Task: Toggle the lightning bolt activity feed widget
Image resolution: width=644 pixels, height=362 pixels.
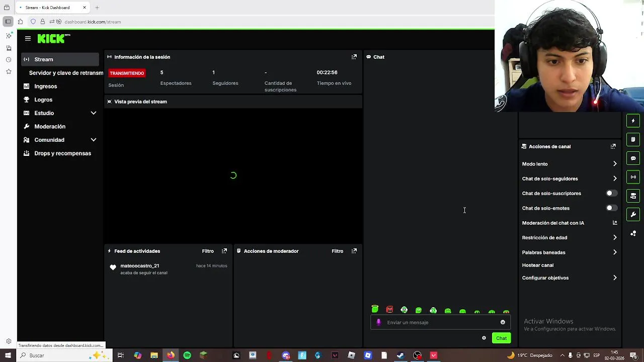Action: click(633, 121)
